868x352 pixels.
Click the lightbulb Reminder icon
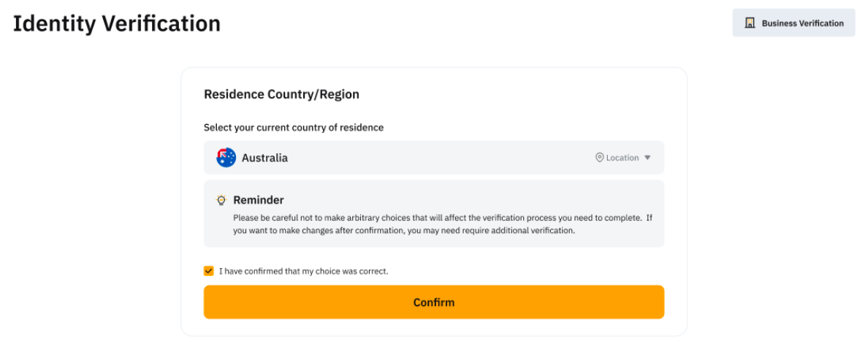[221, 200]
